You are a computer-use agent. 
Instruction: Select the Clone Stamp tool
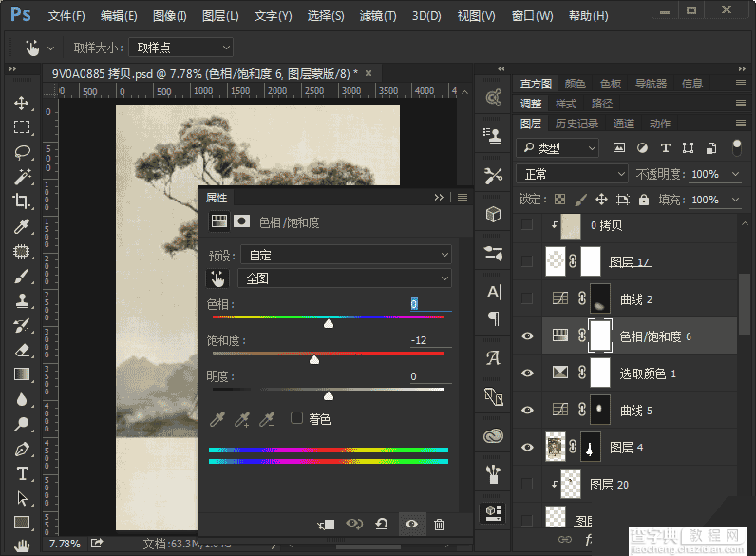[x=22, y=300]
